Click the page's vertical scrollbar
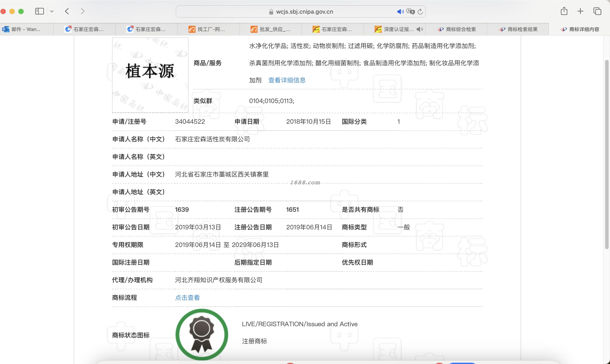The height and width of the screenshot is (364, 610). pyautogui.click(x=607, y=154)
